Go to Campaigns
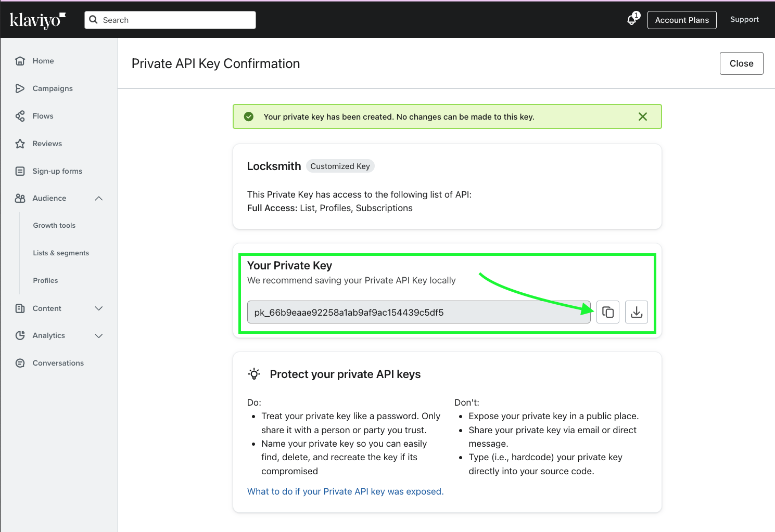The height and width of the screenshot is (532, 775). click(x=53, y=88)
